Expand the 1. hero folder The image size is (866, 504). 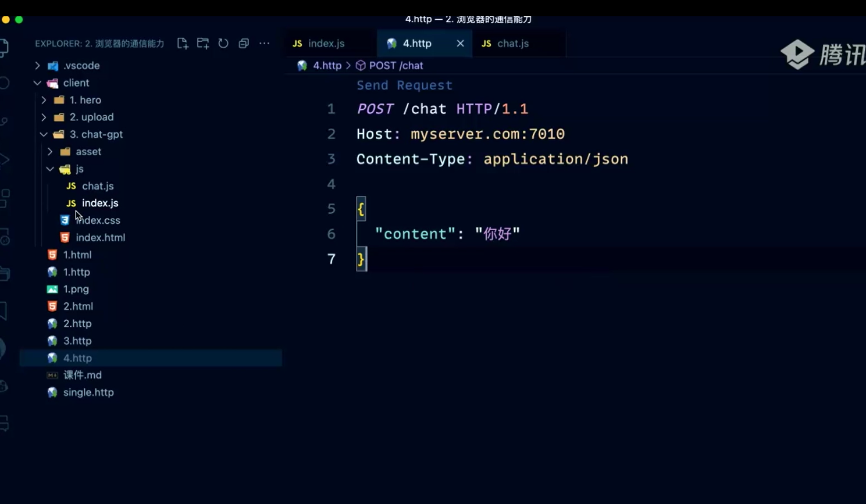(44, 100)
